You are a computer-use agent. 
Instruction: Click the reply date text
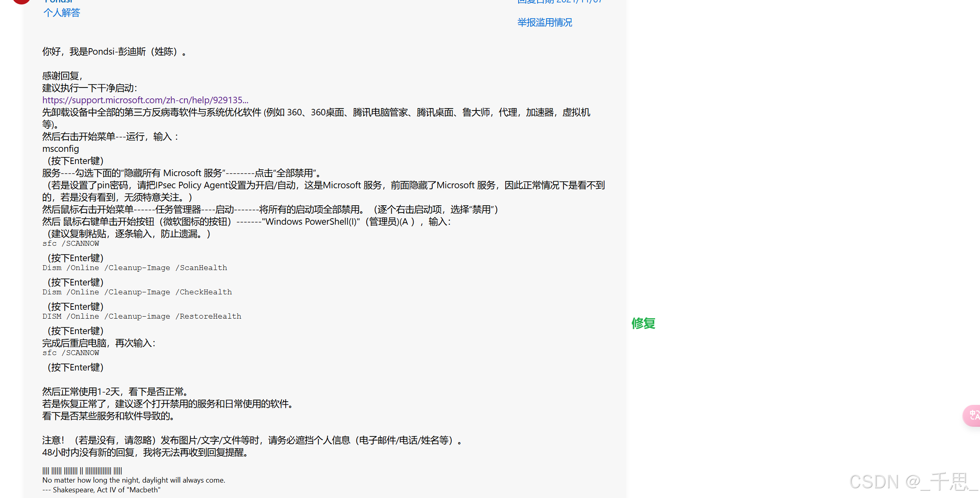click(x=559, y=2)
